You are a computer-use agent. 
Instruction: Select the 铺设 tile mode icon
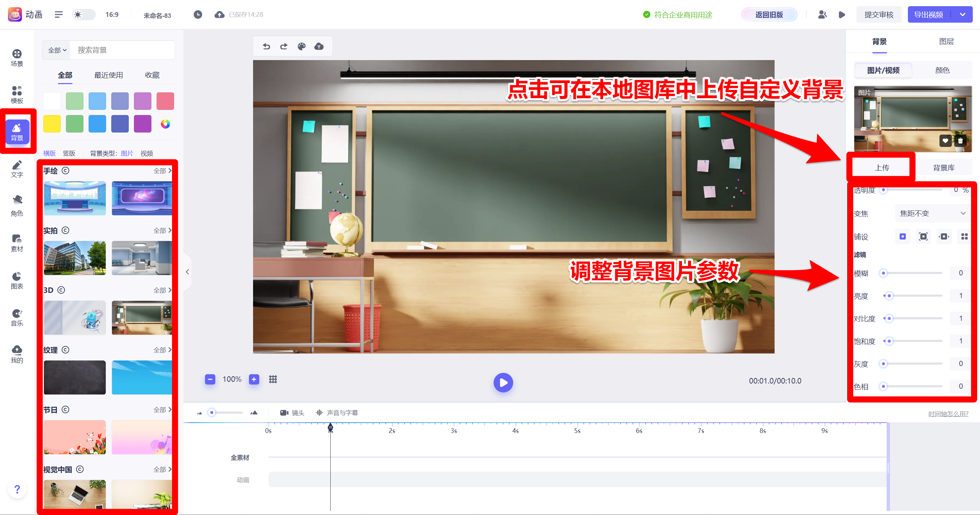tap(964, 237)
